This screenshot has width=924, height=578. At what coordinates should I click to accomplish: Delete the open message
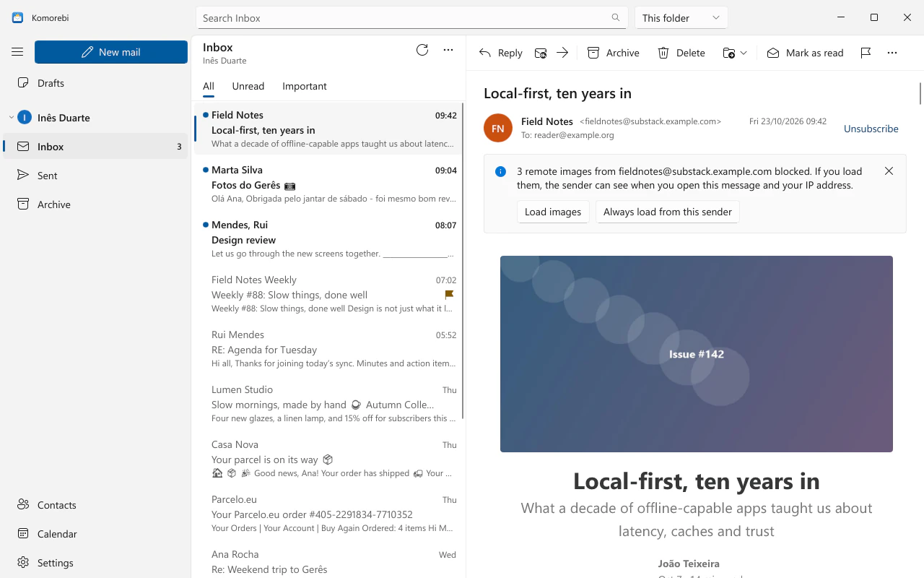point(681,53)
